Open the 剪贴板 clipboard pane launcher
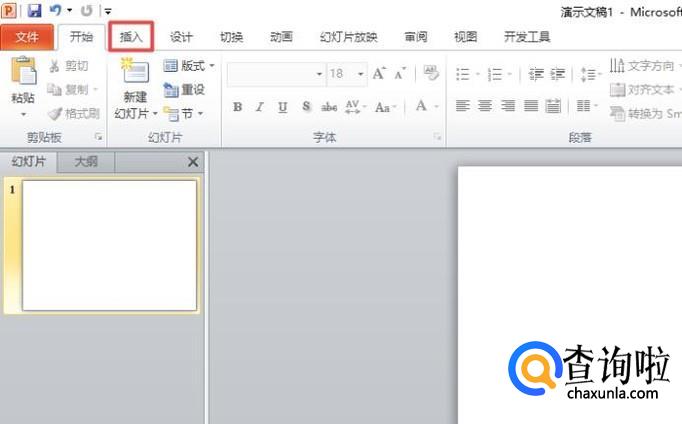Screen dimensions: 682x424 pos(99,137)
